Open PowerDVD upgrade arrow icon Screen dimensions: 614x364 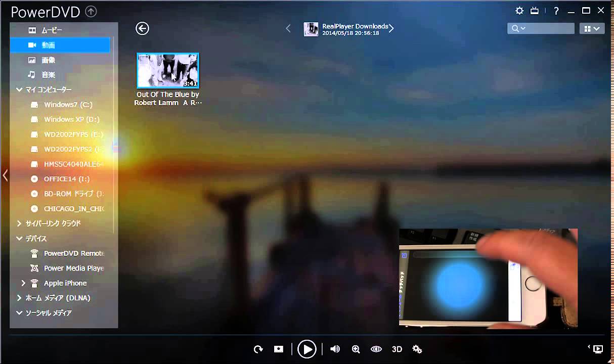tap(91, 11)
